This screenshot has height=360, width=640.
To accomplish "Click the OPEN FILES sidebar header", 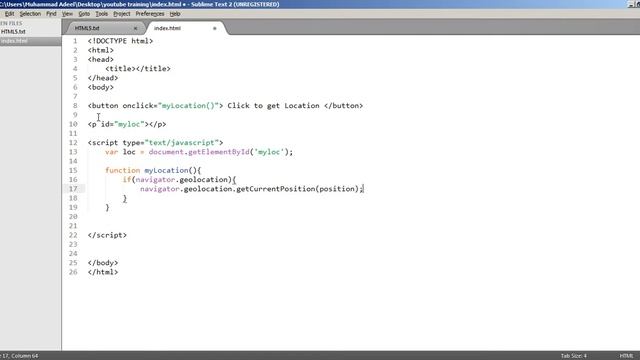I will pos(11,23).
